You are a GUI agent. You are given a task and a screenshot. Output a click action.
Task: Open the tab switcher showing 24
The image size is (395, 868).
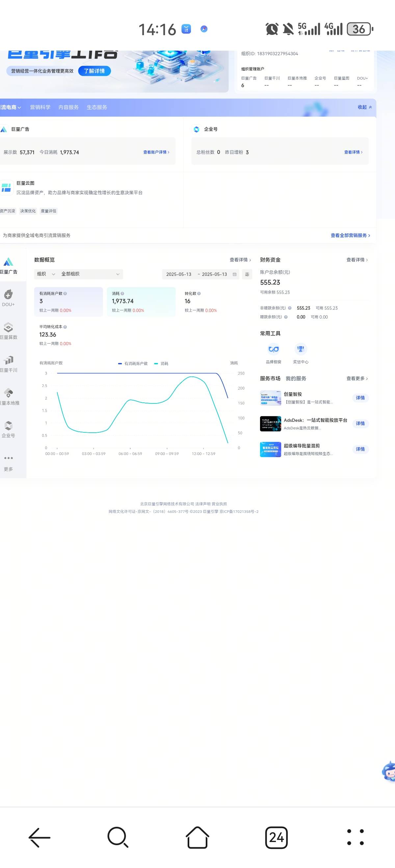click(276, 837)
